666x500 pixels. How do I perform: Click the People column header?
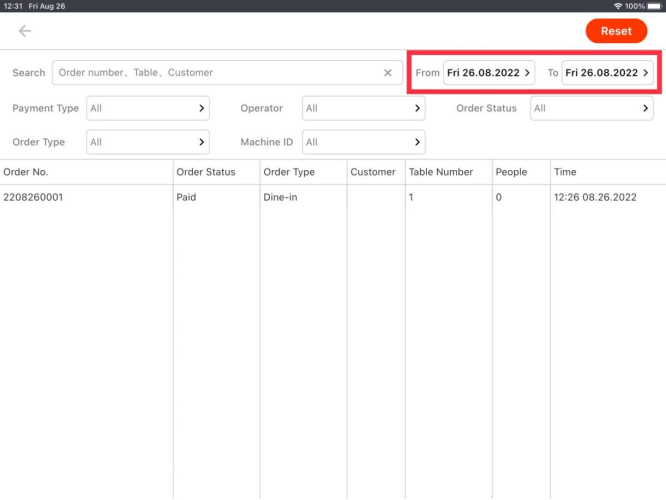[511, 172]
